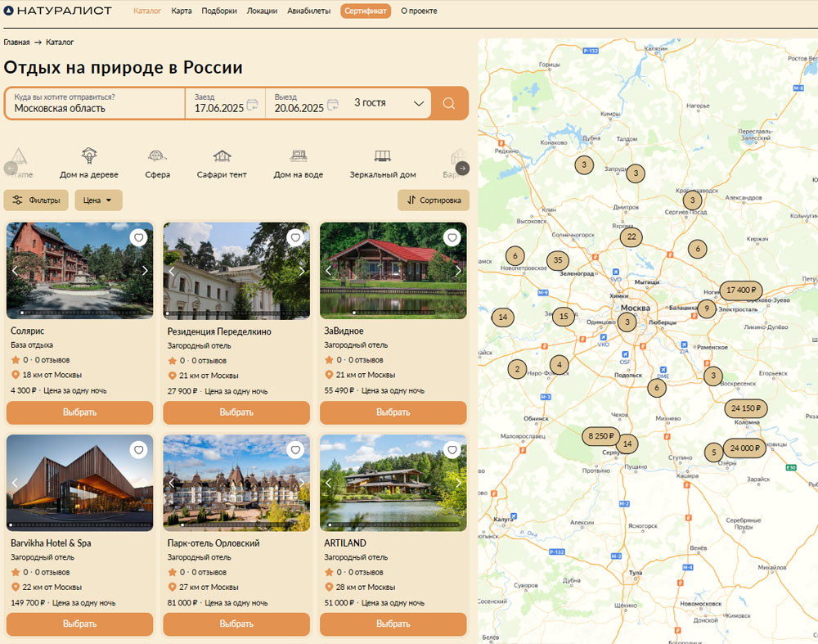The image size is (818, 644).
Task: Click map cluster marker 15
Action: pyautogui.click(x=564, y=316)
